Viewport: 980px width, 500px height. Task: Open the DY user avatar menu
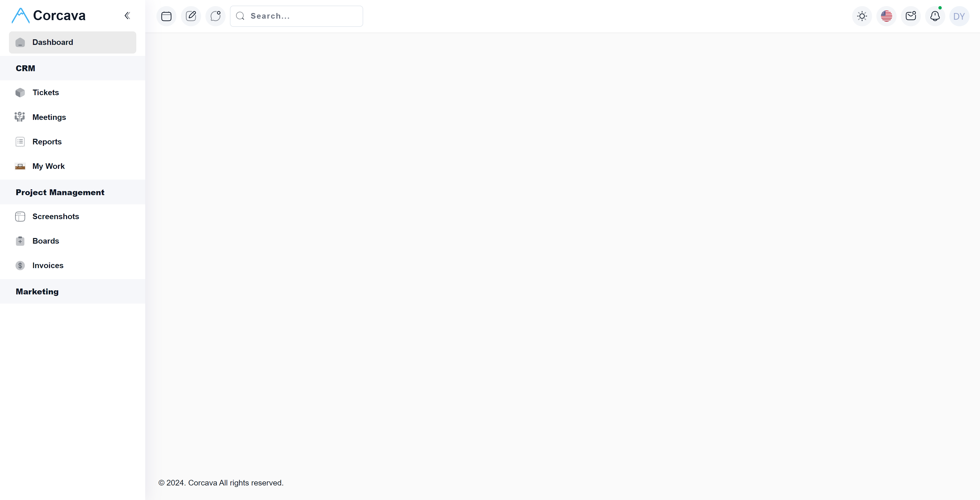click(959, 16)
